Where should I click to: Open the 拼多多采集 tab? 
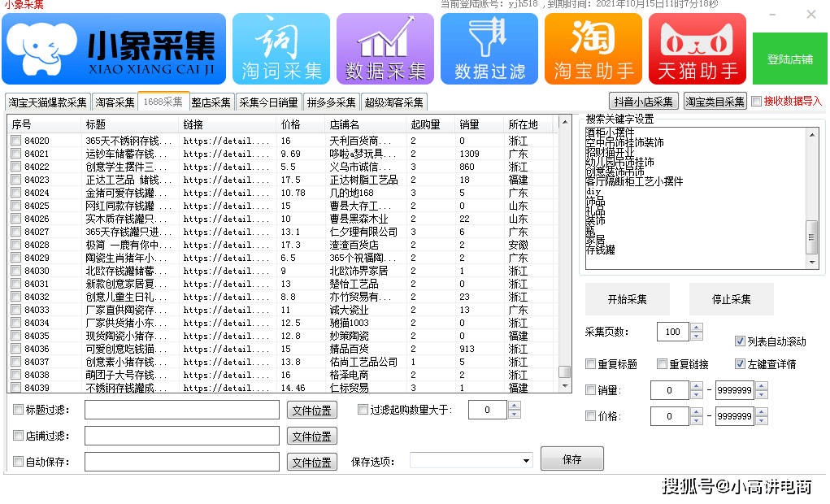332,102
